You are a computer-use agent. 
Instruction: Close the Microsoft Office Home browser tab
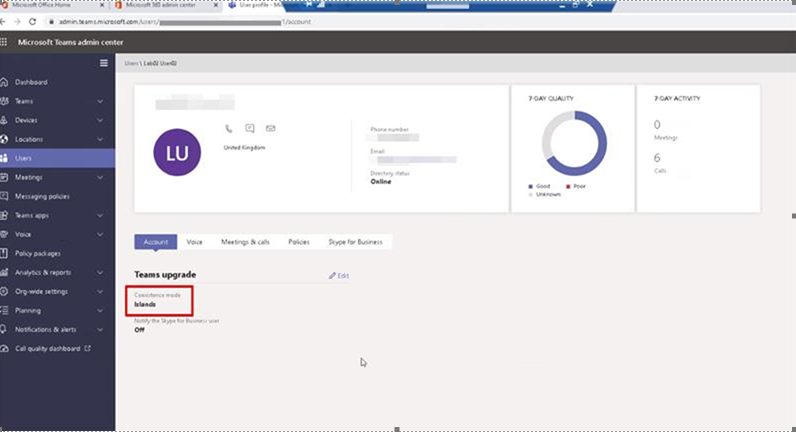[102, 5]
